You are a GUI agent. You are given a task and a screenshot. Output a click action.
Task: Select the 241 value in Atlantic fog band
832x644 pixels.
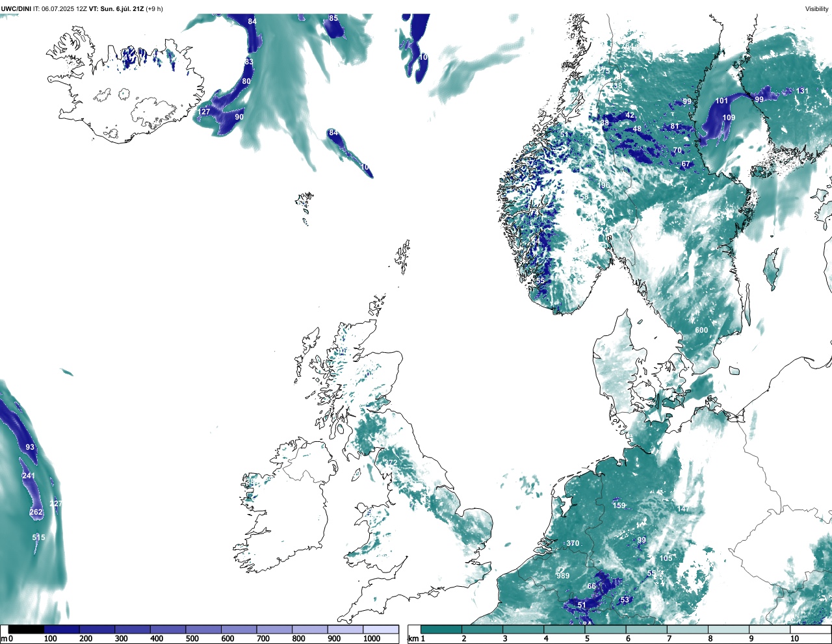pyautogui.click(x=29, y=476)
